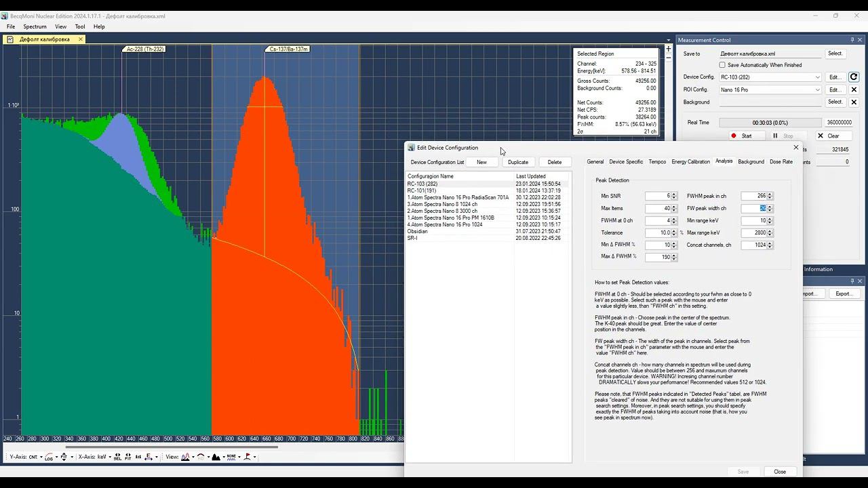Click the 1:1 scale icon

click(x=138, y=457)
